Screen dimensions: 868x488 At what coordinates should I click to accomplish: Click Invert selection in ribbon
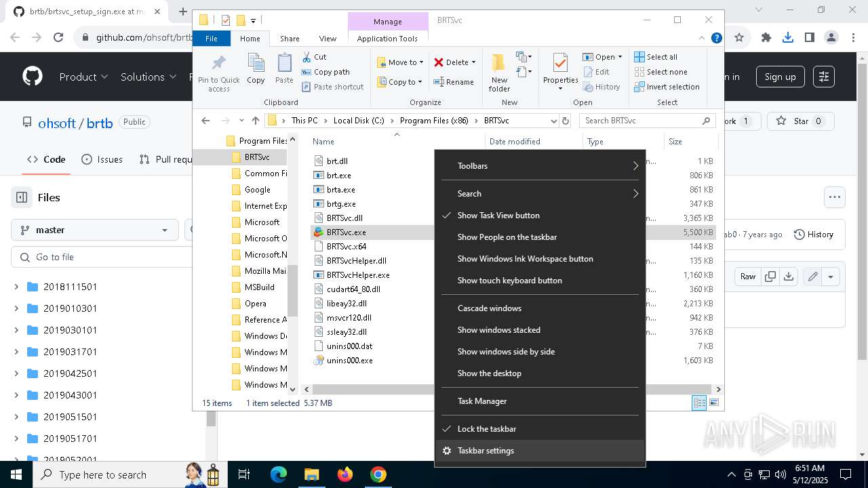pos(667,87)
